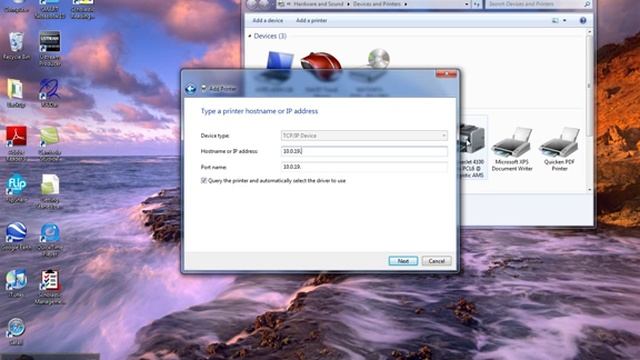Image resolution: width=640 pixels, height=360 pixels.
Task: Change the view with the view icon
Action: click(555, 20)
